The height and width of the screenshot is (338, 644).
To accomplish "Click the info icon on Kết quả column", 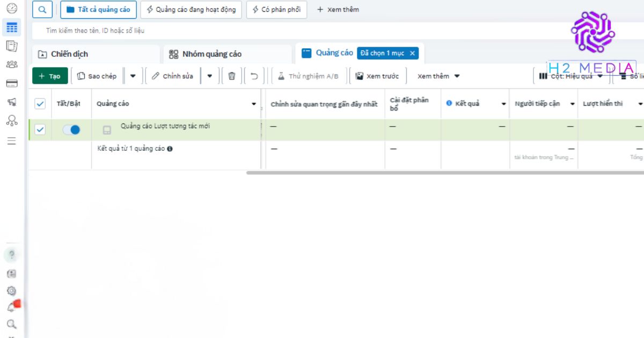I will click(x=449, y=103).
